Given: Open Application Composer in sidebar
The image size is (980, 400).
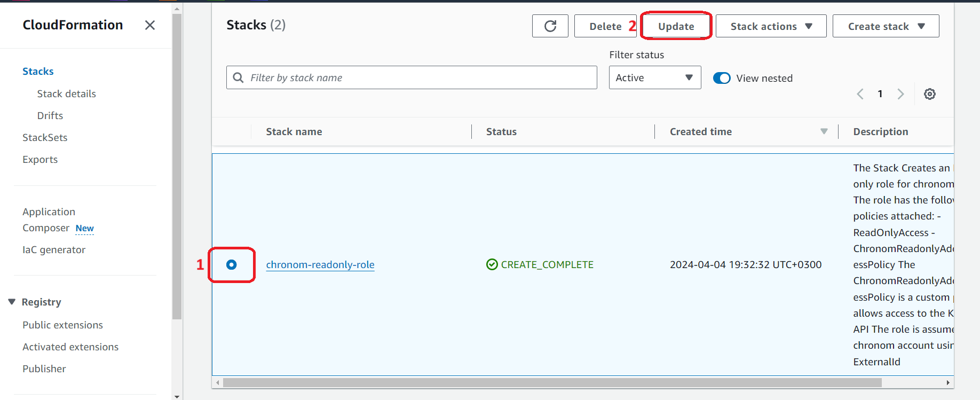Looking at the screenshot, I should pos(49,219).
